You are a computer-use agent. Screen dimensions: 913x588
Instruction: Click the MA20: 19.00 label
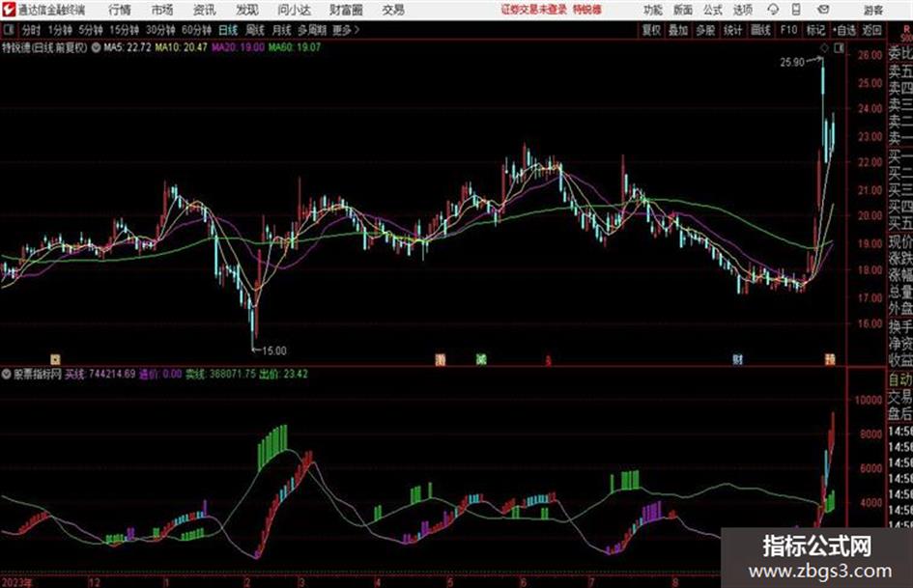click(238, 47)
